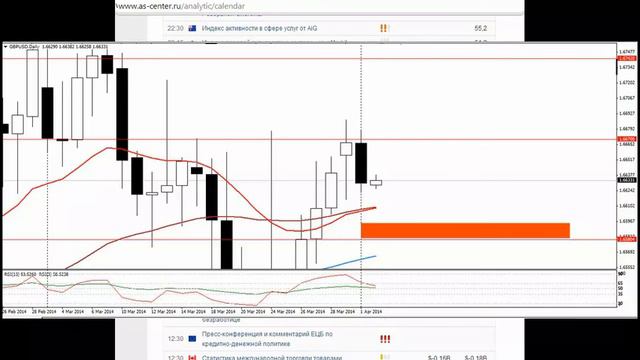Click the $-0,18B value in the bottom row

point(476,358)
